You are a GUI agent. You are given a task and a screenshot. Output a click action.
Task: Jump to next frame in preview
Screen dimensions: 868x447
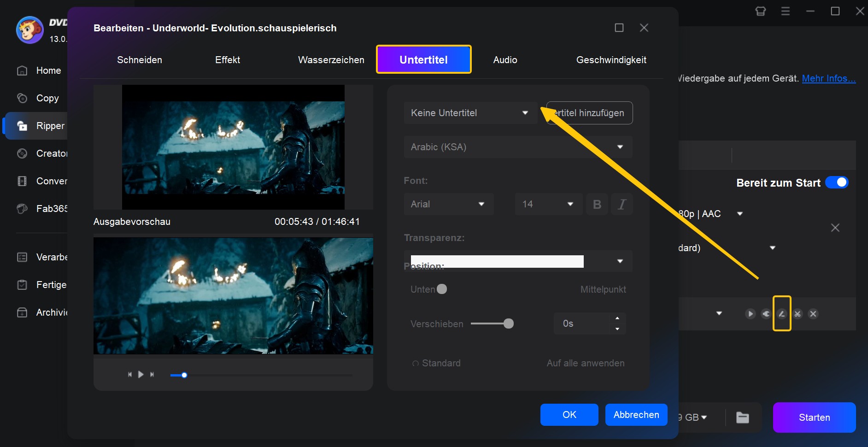(x=152, y=375)
